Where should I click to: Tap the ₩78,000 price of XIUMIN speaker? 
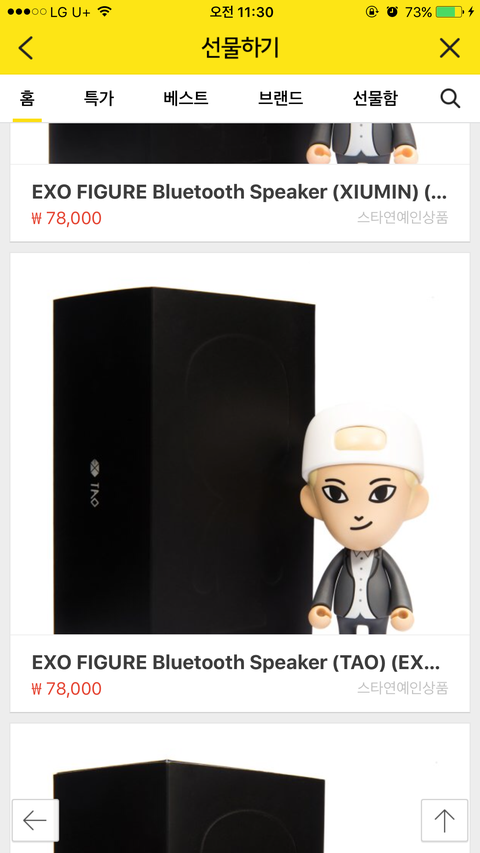pos(66,218)
